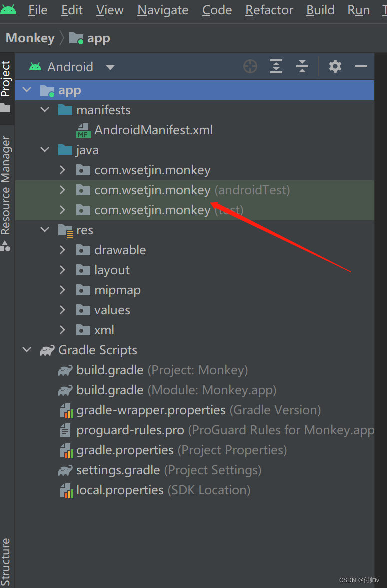This screenshot has height=588, width=387.
Task: Click the Collapse All icon in Project panel
Action: click(x=302, y=67)
